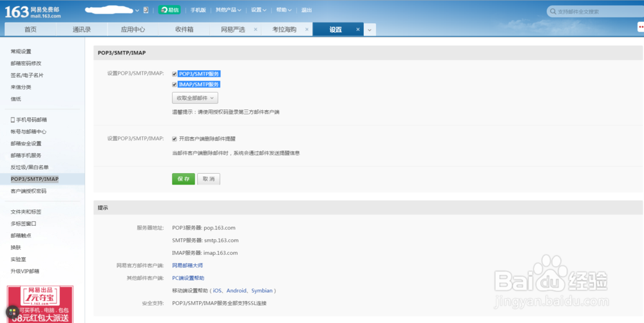Open 实验室 in the sidebar
The height and width of the screenshot is (323, 644).
(x=18, y=259)
